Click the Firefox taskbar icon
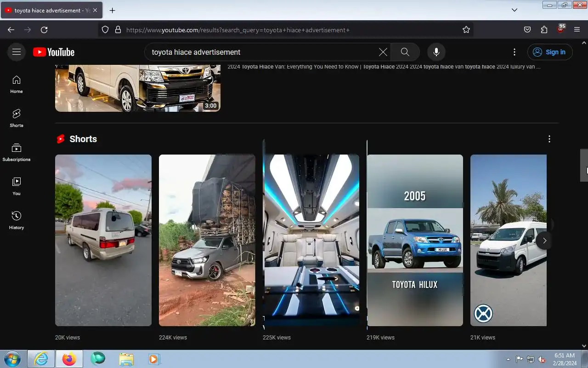 click(x=69, y=359)
